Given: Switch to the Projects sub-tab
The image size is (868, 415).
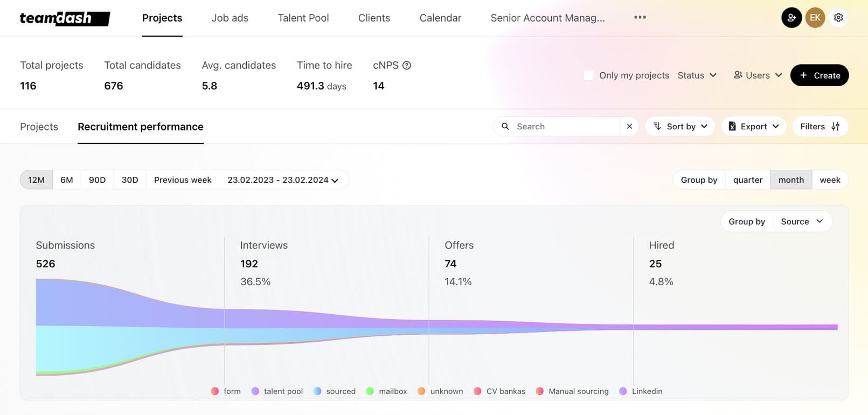Looking at the screenshot, I should [x=39, y=127].
